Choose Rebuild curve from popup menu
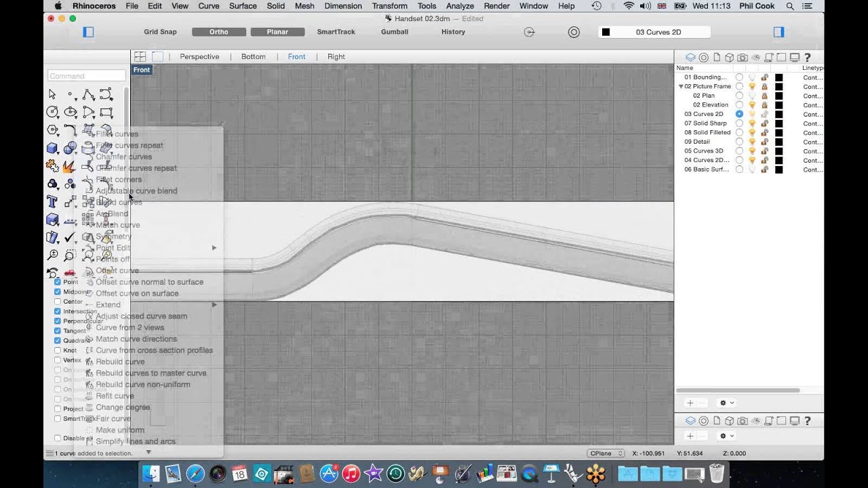The image size is (868, 488). point(120,362)
